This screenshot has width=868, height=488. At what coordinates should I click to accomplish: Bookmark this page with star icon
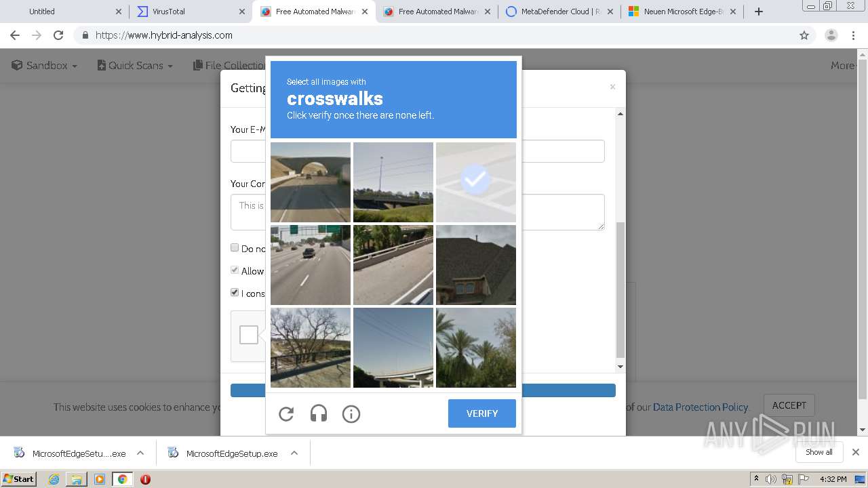pos(804,35)
